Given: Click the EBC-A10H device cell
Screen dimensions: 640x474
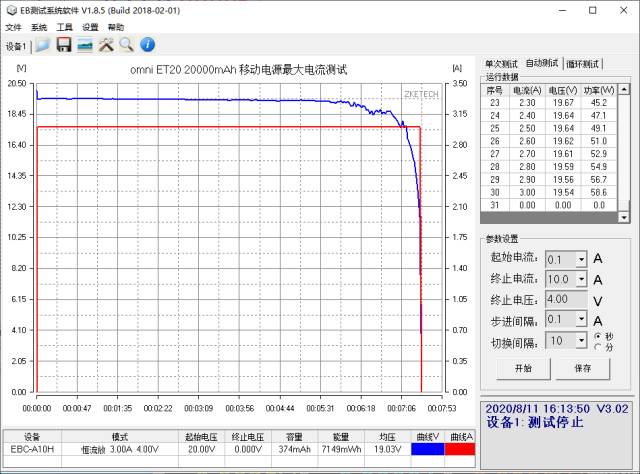Looking at the screenshot, I should (x=32, y=449).
